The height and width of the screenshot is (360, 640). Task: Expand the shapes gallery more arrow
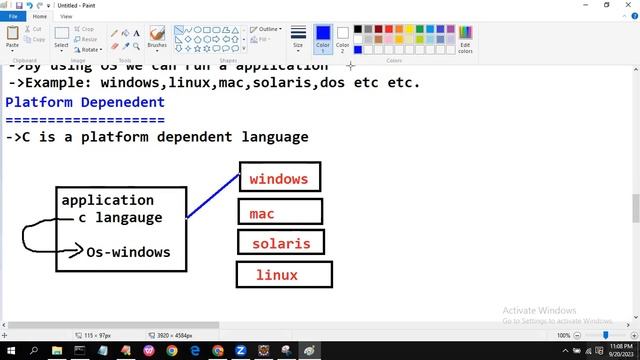[244, 49]
